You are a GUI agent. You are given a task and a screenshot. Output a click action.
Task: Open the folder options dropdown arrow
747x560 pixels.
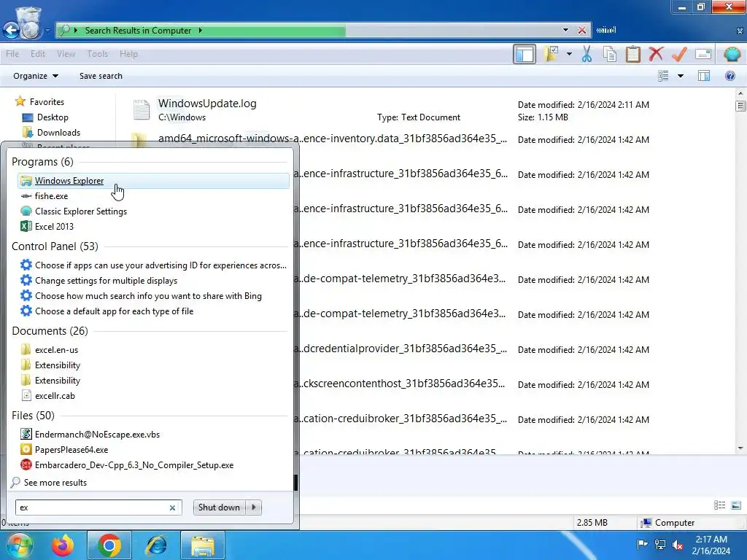point(569,54)
